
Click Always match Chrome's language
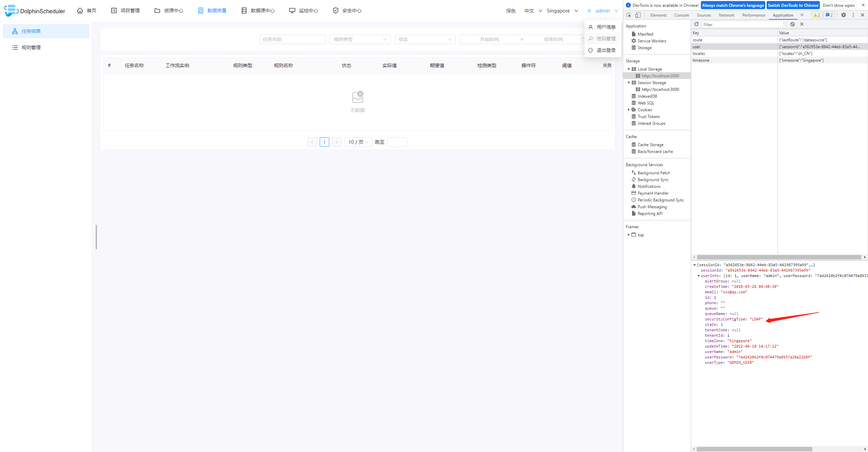pyautogui.click(x=733, y=5)
